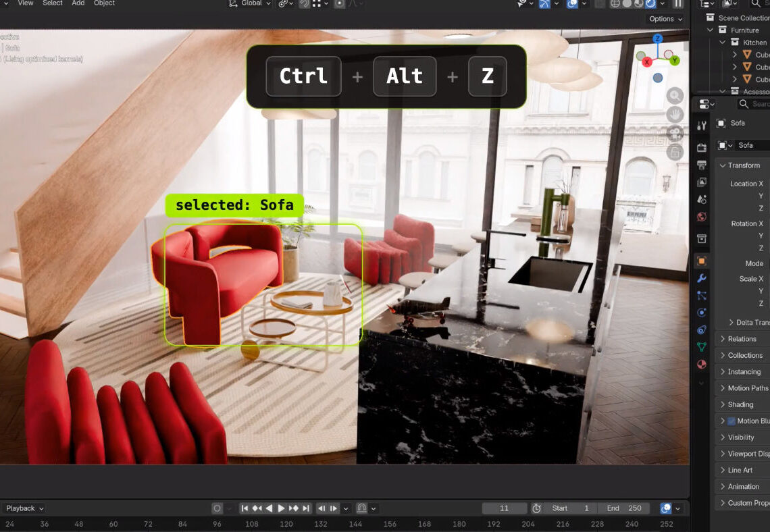
Task: Click the Use Preview Range stopwatch icon
Action: pos(536,508)
